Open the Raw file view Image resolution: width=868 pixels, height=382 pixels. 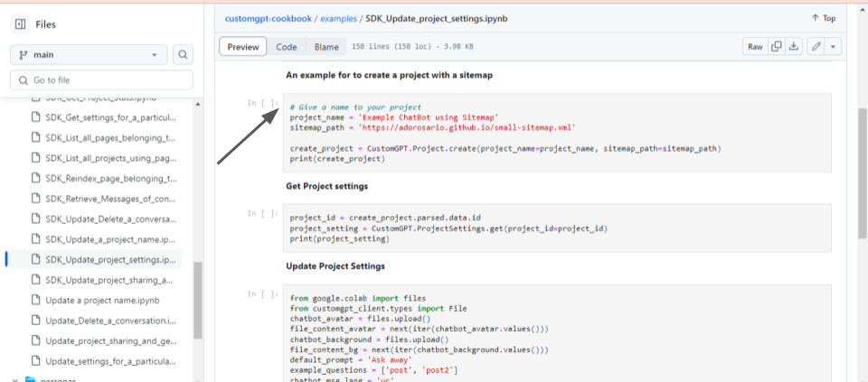(x=755, y=47)
